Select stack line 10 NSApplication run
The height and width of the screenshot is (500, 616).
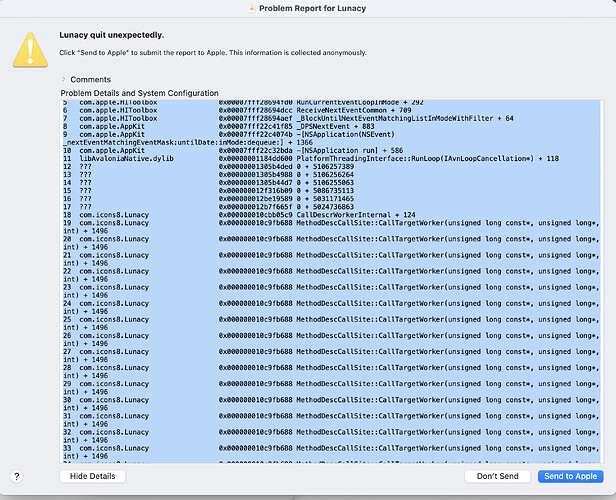tap(233, 150)
